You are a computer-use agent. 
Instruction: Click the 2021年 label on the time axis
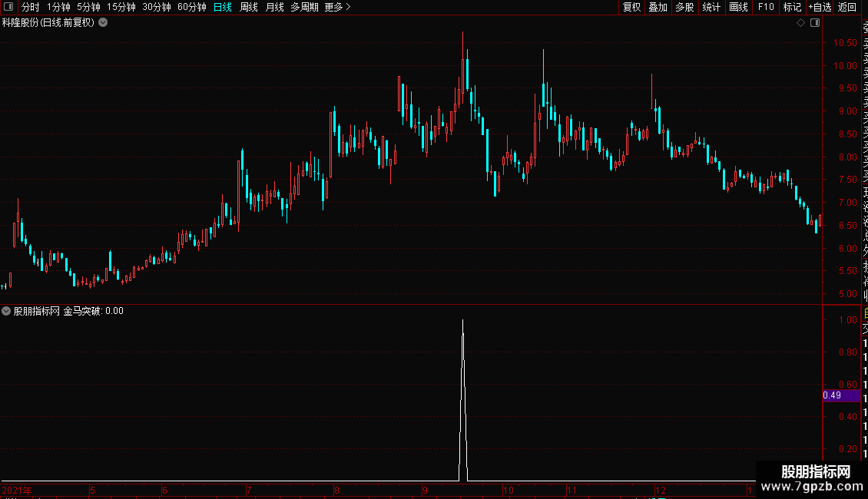[x=17, y=490]
